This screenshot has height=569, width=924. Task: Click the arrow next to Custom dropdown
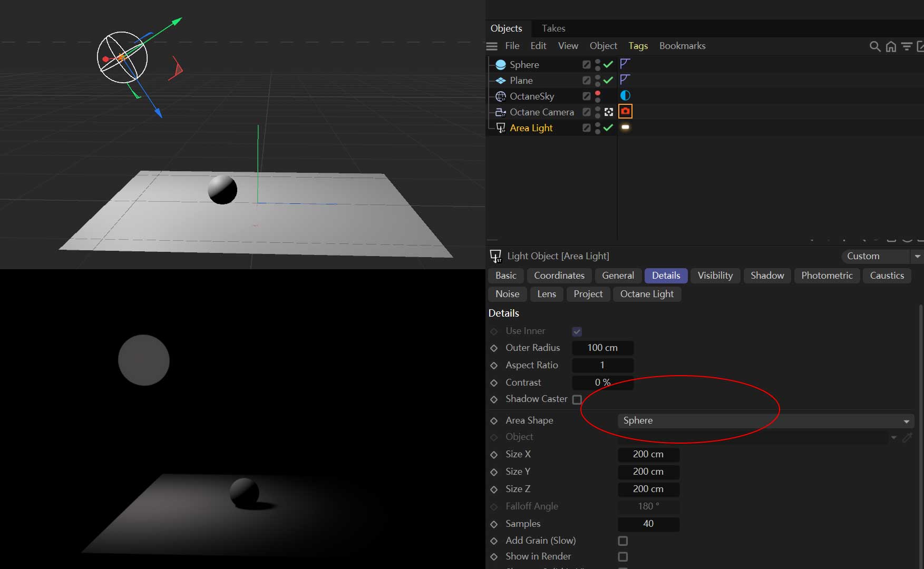(x=918, y=257)
